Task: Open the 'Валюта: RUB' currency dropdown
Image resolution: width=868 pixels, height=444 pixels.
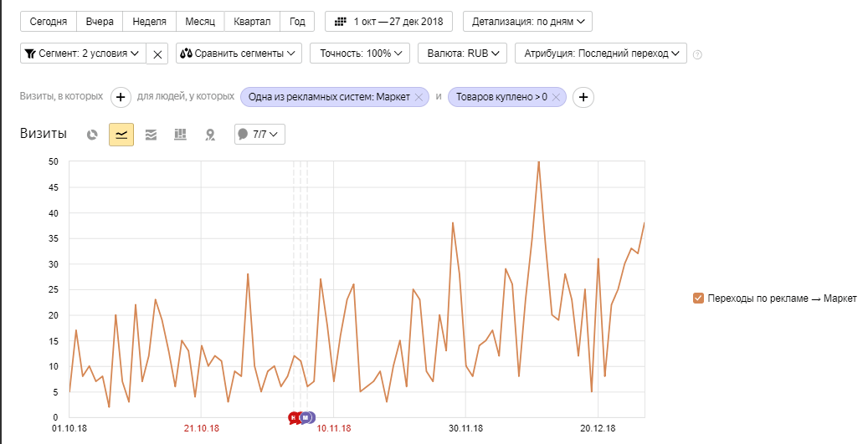Action: click(462, 54)
